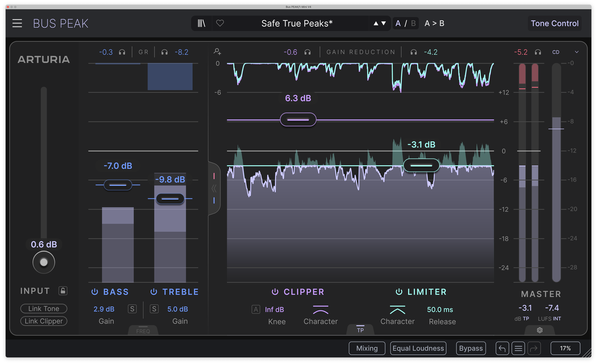Expand the FREQ tab panel

(x=143, y=330)
